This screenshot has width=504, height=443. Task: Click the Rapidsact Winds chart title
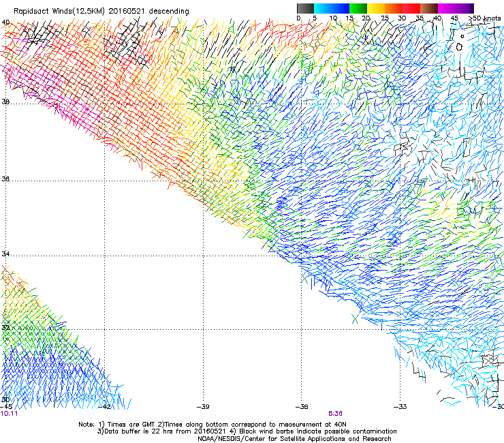pyautogui.click(x=101, y=11)
